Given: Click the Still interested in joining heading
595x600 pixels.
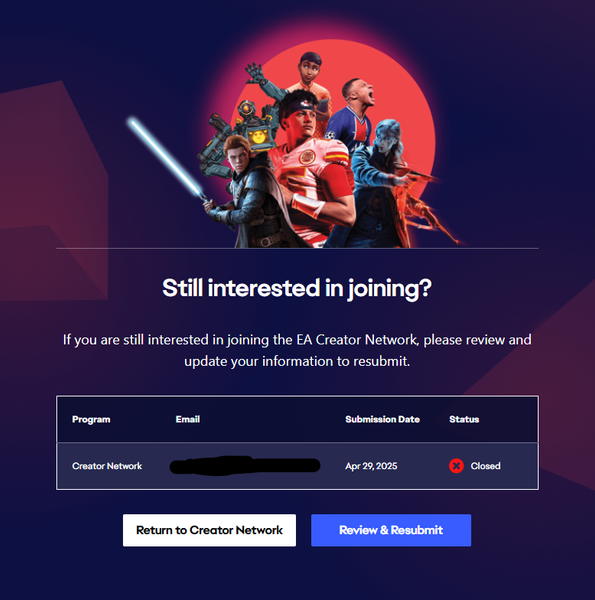Looking at the screenshot, I should click(x=297, y=288).
